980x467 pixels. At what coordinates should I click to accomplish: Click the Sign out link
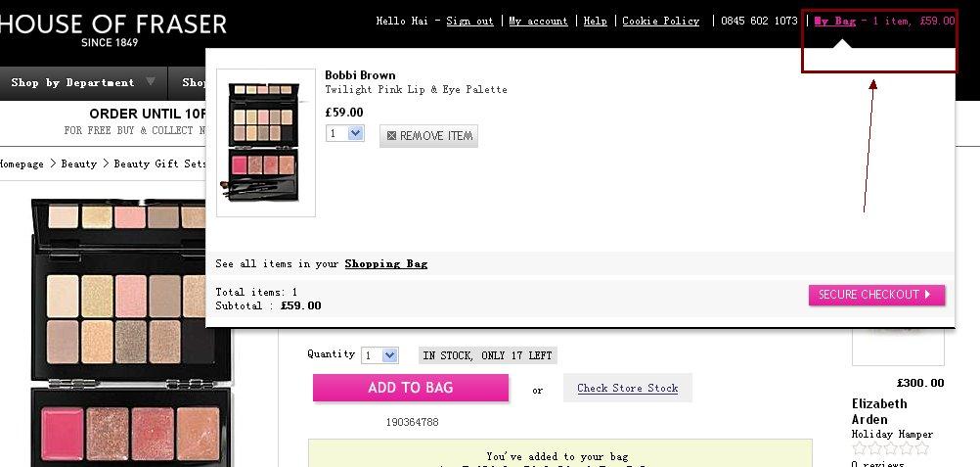pyautogui.click(x=470, y=21)
